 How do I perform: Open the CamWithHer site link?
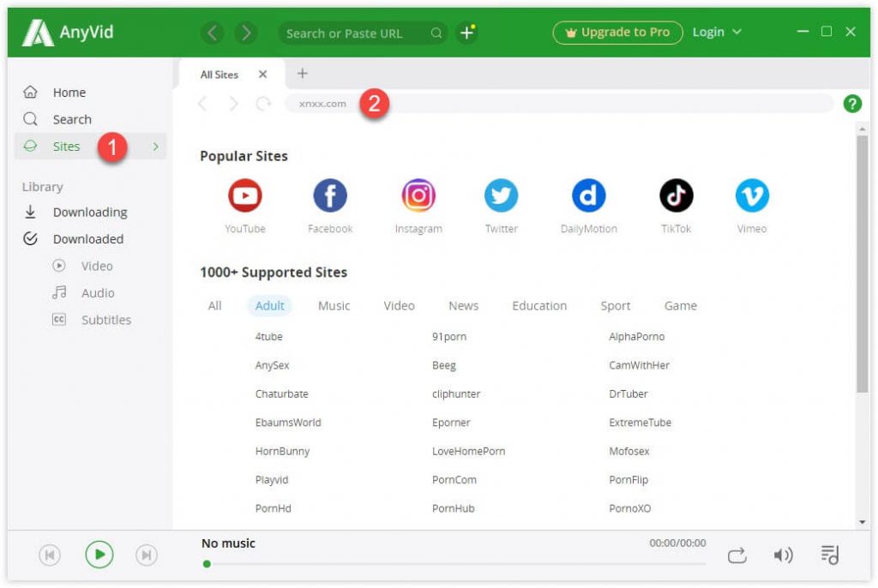(x=639, y=365)
